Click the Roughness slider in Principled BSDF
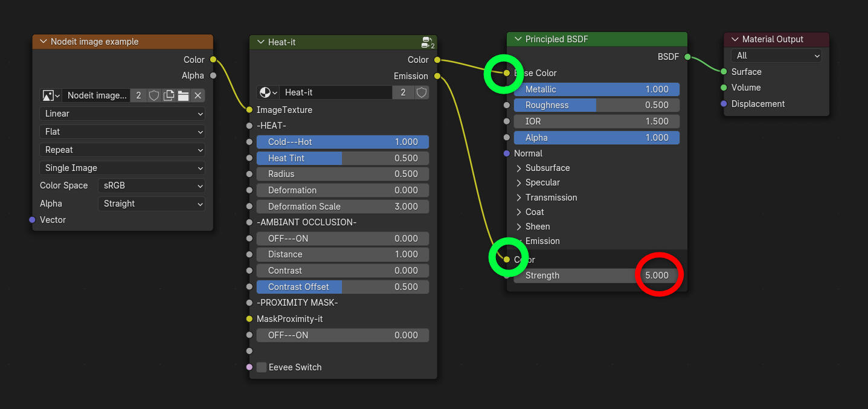The width and height of the screenshot is (868, 409). (596, 105)
